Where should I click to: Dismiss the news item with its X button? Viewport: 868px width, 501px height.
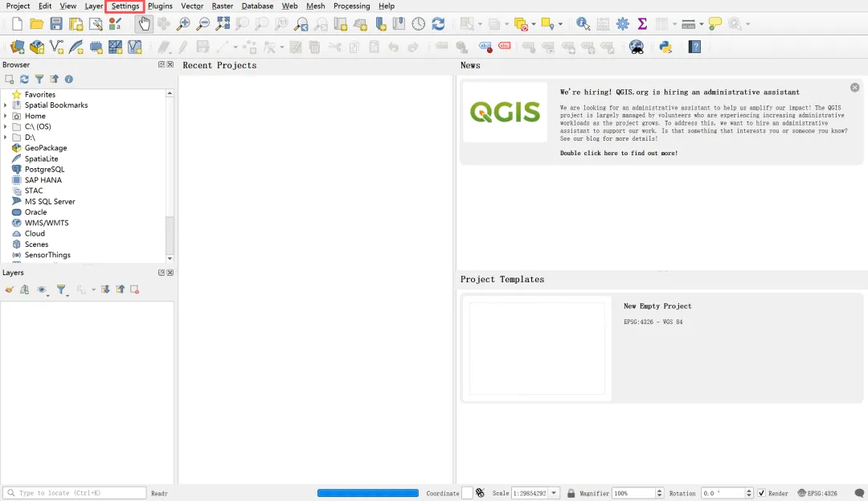854,88
